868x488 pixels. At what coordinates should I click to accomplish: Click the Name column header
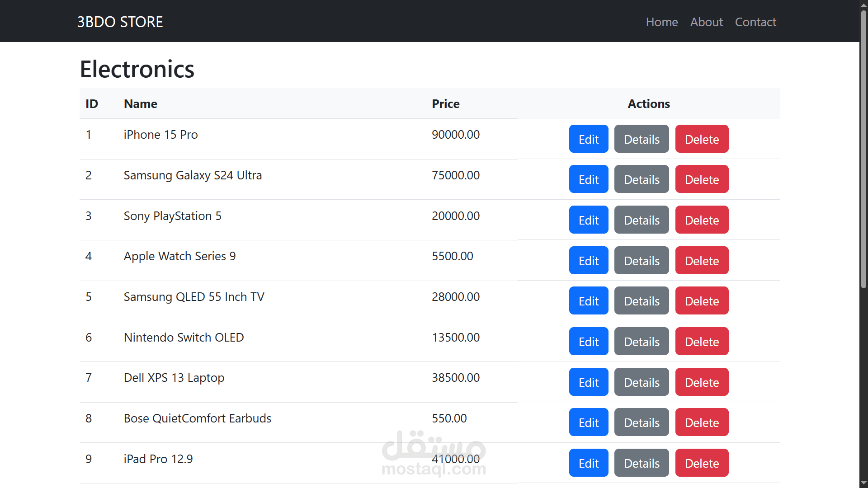141,103
